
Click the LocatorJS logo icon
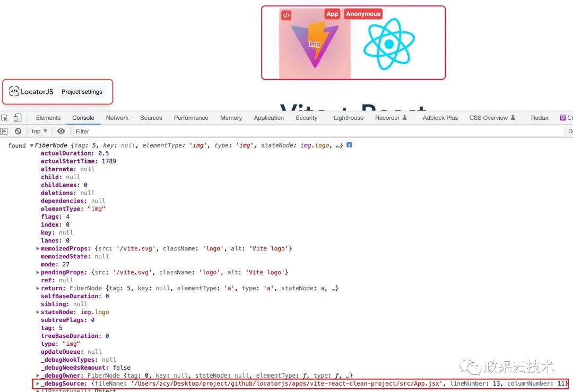pos(14,91)
